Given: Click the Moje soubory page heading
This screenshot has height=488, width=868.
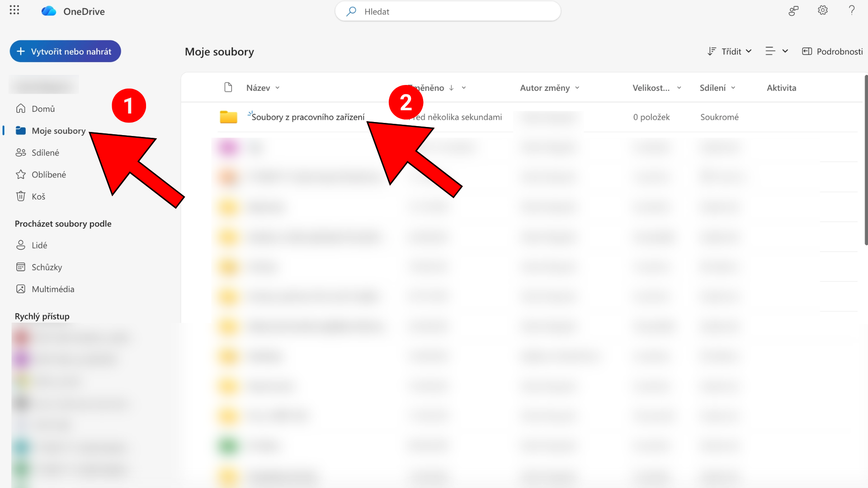Looking at the screenshot, I should click(219, 52).
